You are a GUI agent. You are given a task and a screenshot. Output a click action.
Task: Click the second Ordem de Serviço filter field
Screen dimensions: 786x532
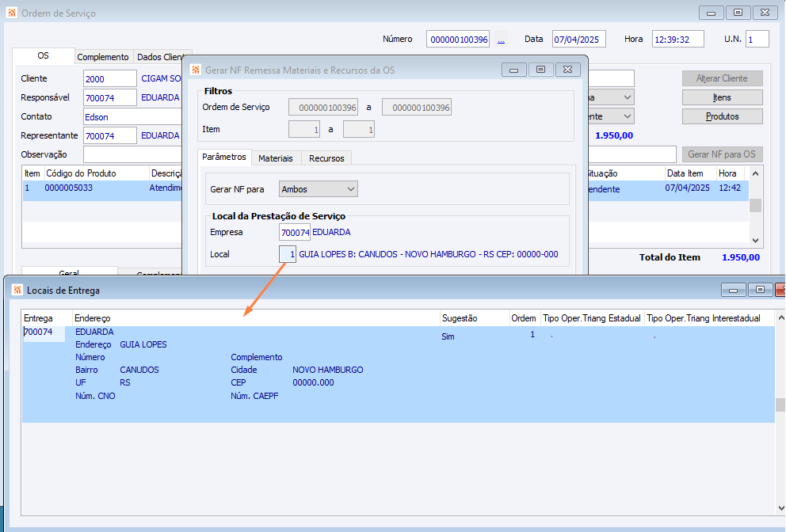[x=417, y=107]
